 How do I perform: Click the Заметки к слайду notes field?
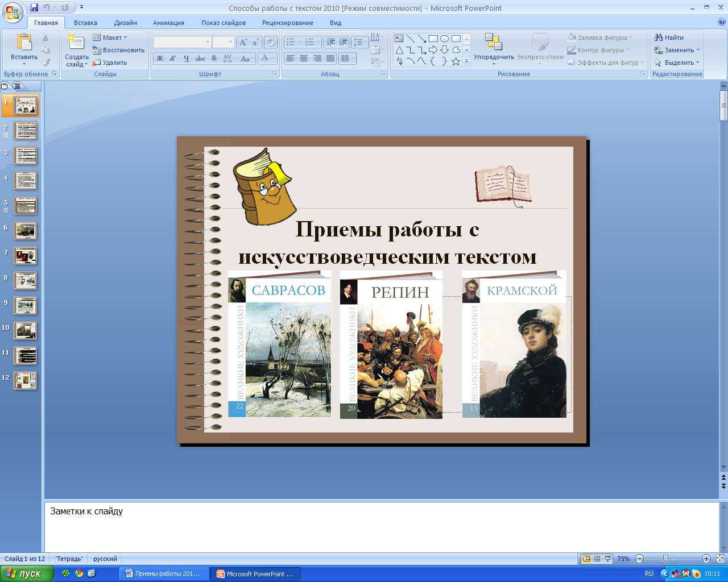(x=381, y=526)
